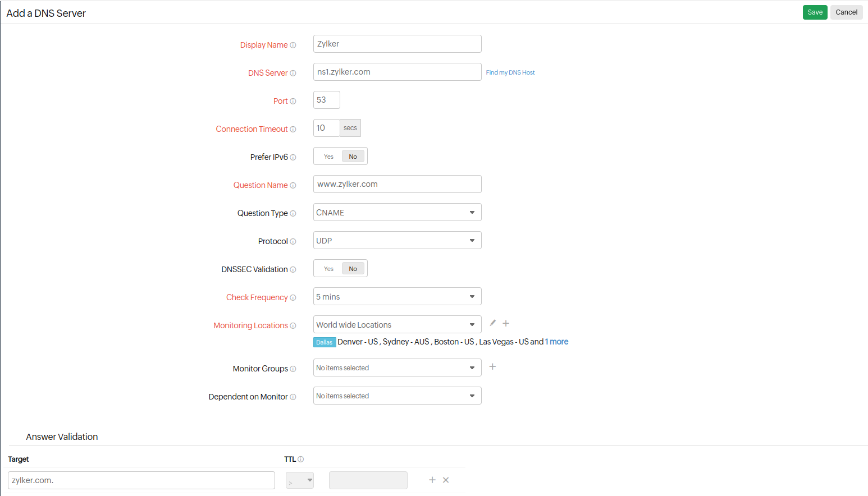
Task: Save the new DNS server monitor
Action: (815, 12)
